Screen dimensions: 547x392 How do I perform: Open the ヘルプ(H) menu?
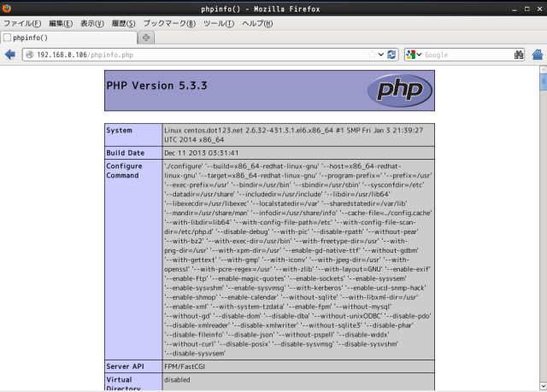click(x=257, y=24)
